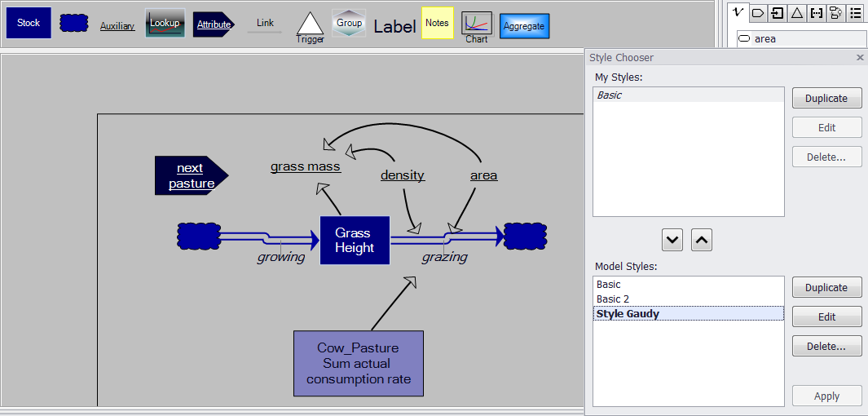Image resolution: width=868 pixels, height=416 pixels.
Task: Move style down with down-chevron button
Action: (x=672, y=240)
